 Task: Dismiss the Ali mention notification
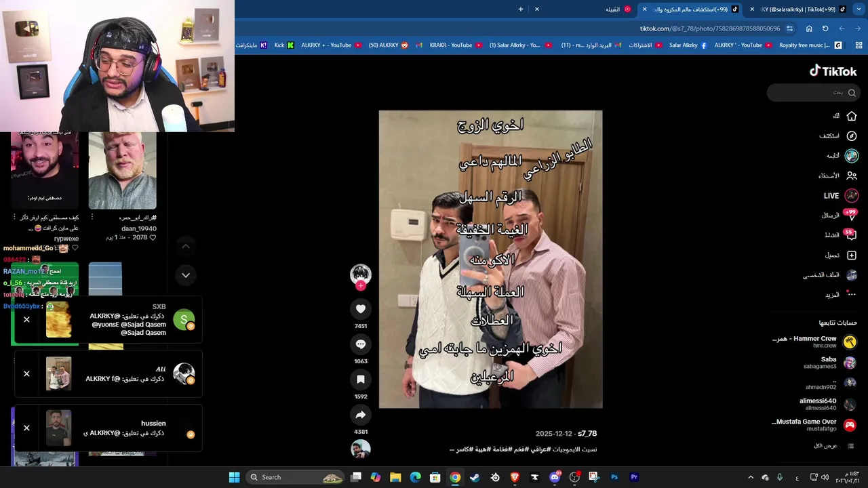[x=26, y=374]
